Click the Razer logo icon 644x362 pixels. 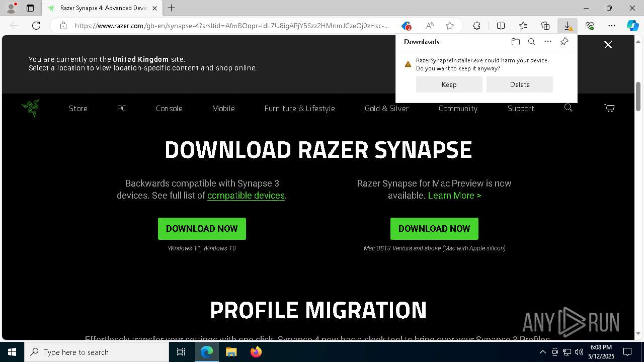[x=31, y=108]
